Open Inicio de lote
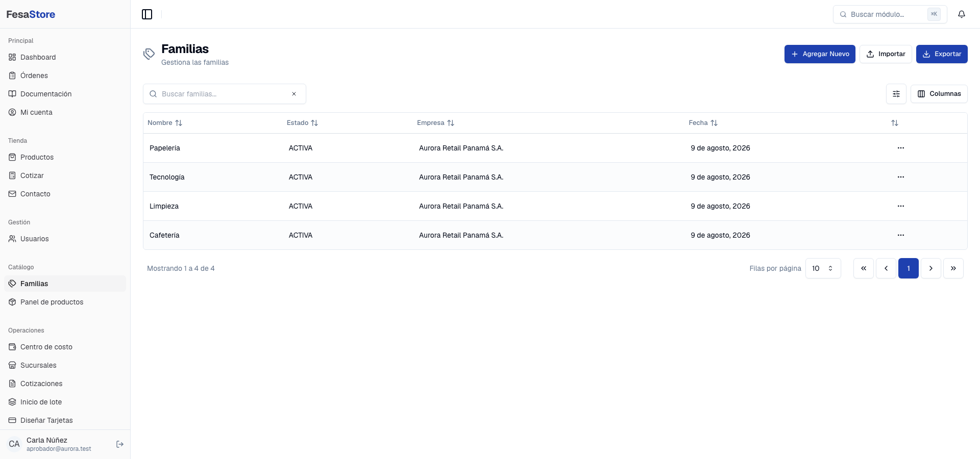The width and height of the screenshot is (980, 459). (x=65, y=402)
